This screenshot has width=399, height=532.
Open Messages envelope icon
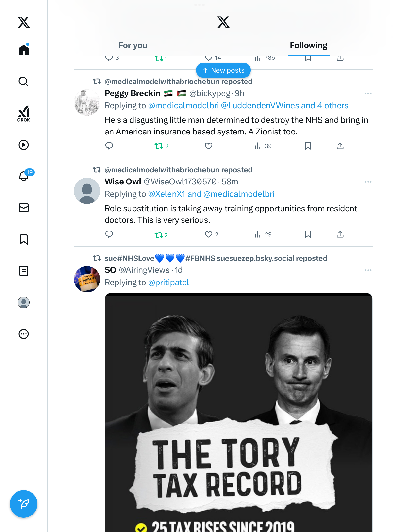coord(24,208)
